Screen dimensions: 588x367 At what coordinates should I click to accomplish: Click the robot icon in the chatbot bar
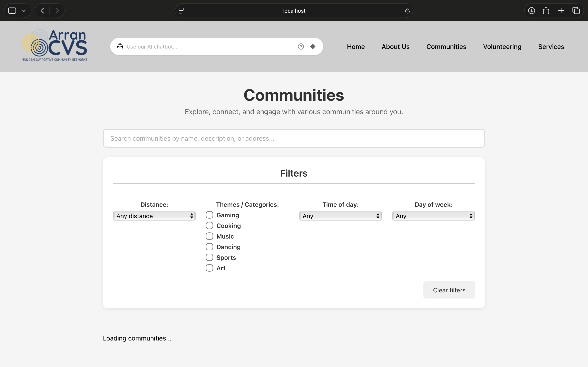click(120, 46)
